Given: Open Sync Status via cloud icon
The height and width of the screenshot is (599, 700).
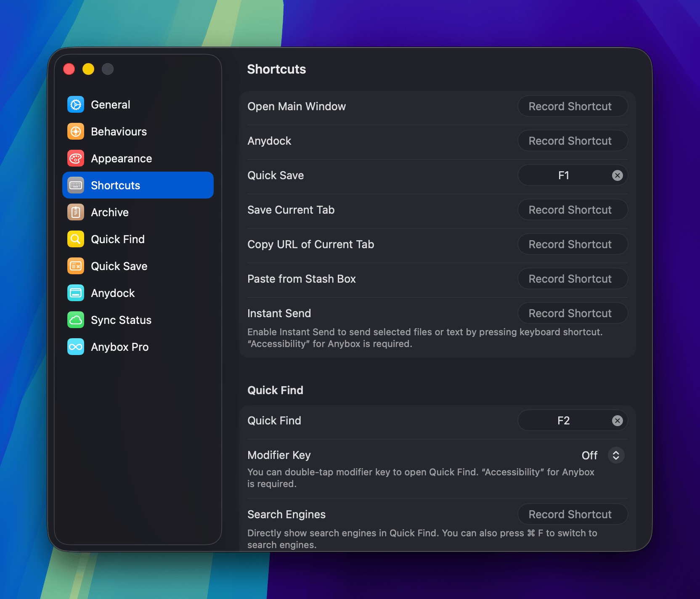Looking at the screenshot, I should [76, 320].
